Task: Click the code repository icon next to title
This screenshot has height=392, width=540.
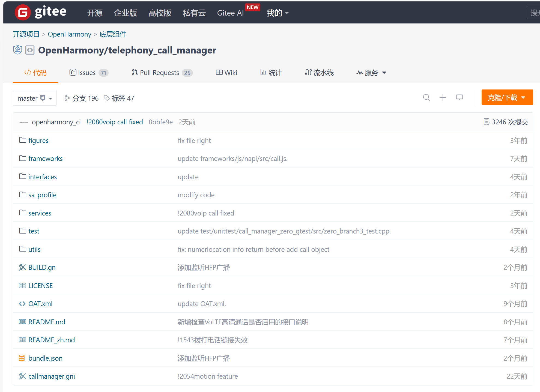Action: click(30, 50)
